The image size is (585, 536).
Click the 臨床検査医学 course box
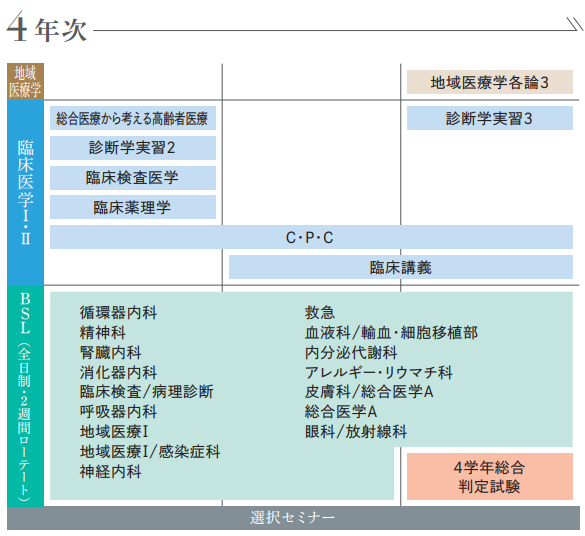pyautogui.click(x=133, y=178)
